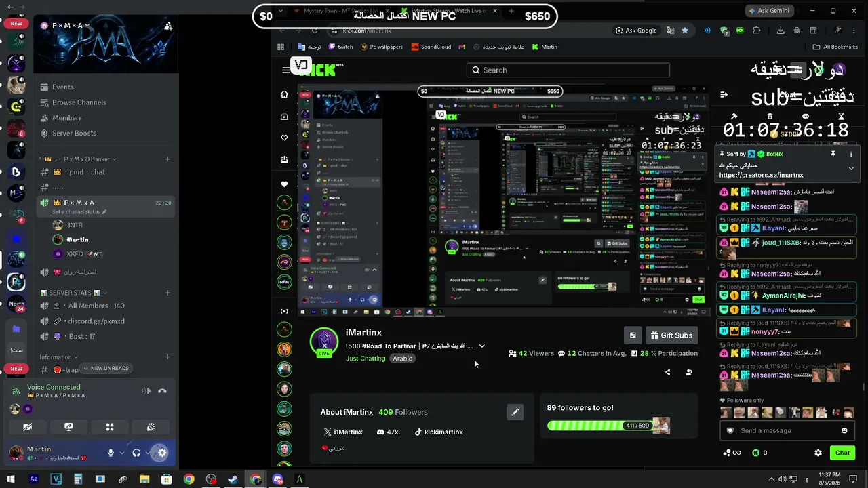
Task: Open the i1Martinx X profile link
Action: click(343, 432)
